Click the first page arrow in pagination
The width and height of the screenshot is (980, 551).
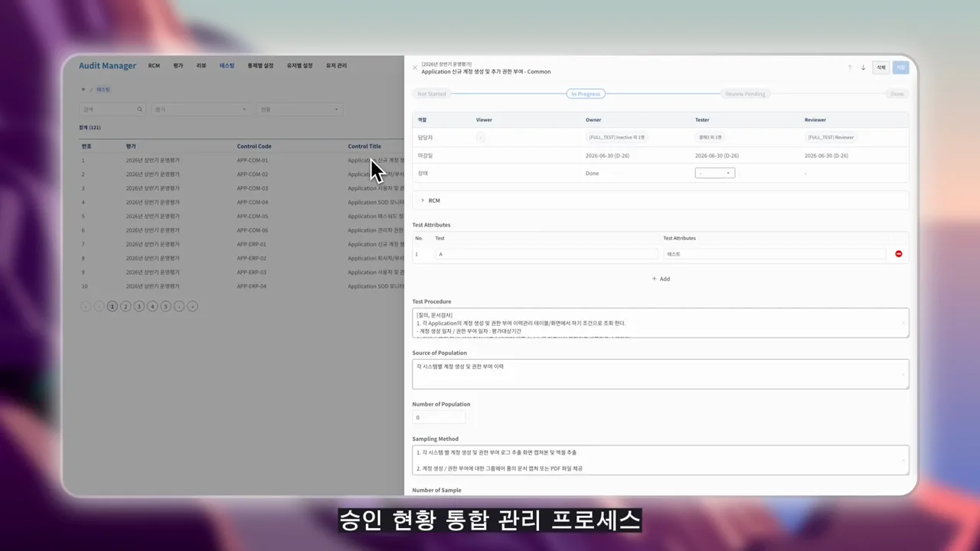tap(86, 306)
